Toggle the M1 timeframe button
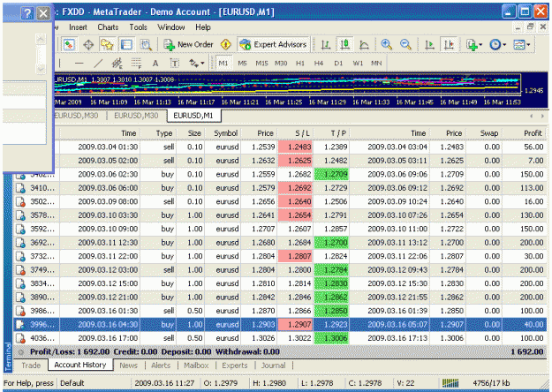The height and width of the screenshot is (392, 552). (223, 64)
